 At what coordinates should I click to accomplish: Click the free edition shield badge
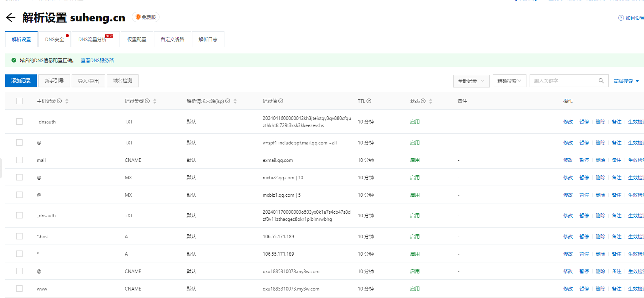pyautogui.click(x=146, y=17)
